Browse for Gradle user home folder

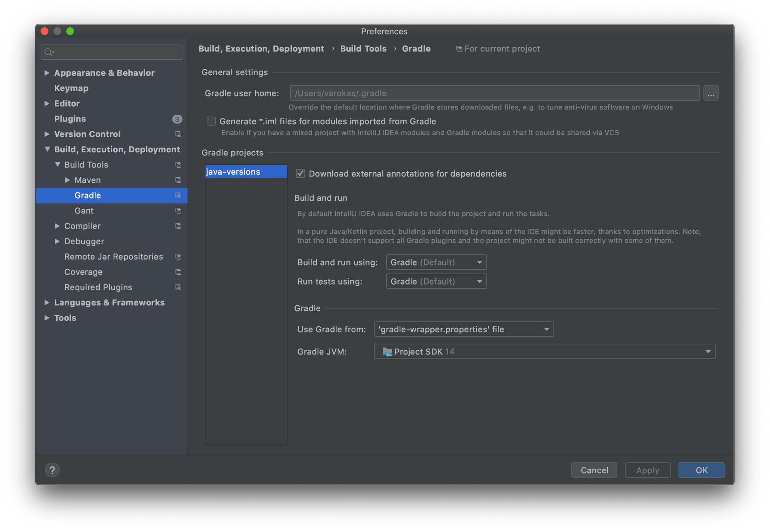tap(710, 93)
